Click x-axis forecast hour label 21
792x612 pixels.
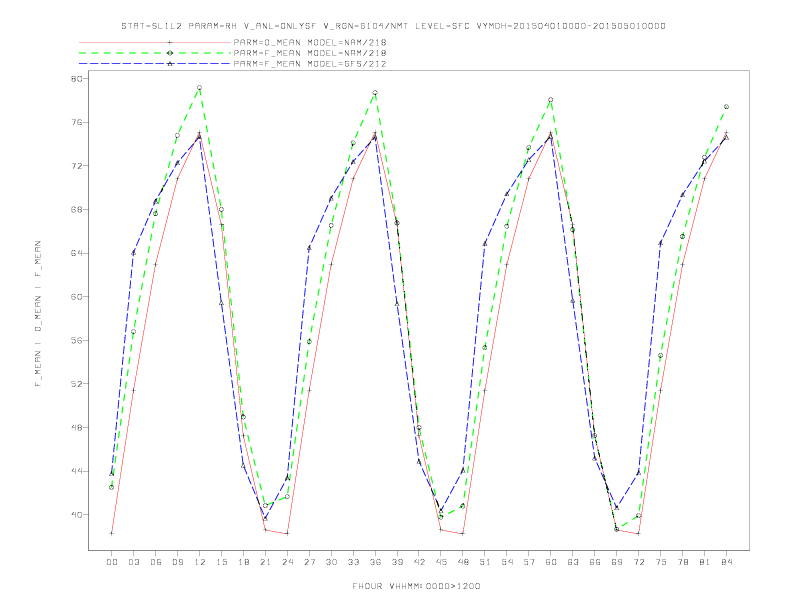point(265,562)
